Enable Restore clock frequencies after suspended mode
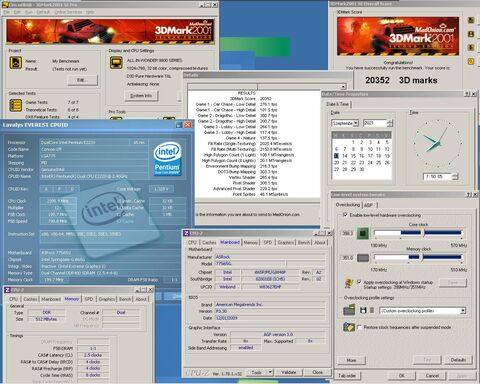The image size is (480, 384). [x=359, y=327]
